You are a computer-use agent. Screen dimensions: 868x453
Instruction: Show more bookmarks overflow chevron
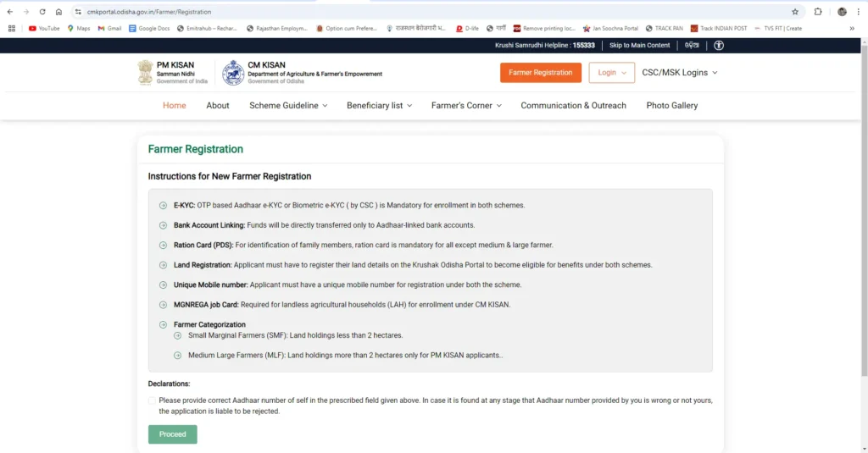coord(852,28)
